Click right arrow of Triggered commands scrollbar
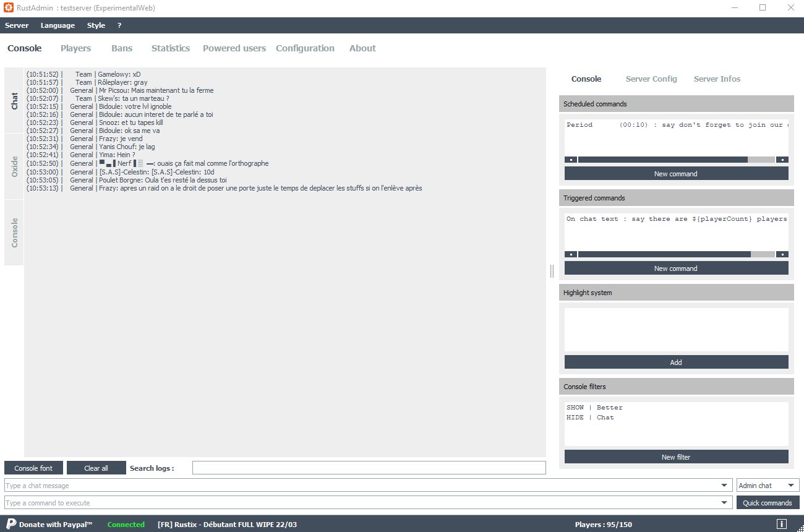The width and height of the screenshot is (804, 532). point(782,254)
